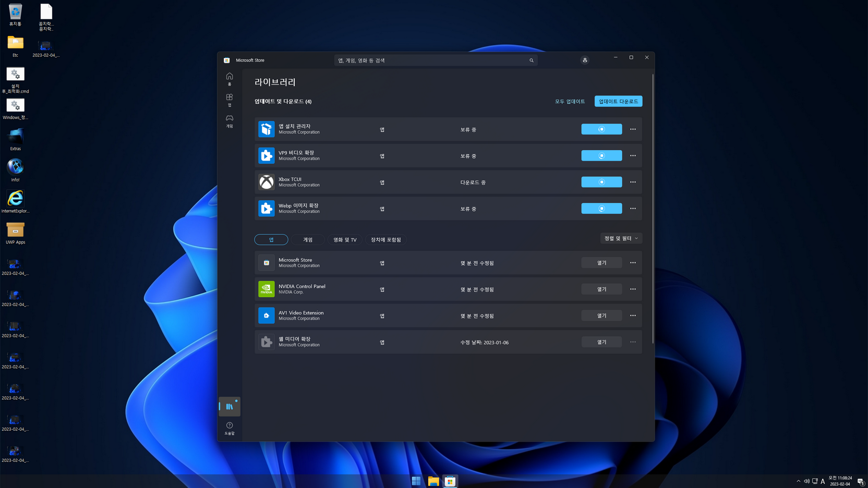The height and width of the screenshot is (488, 868).
Task: Click the 모두 업데이트 link
Action: pyautogui.click(x=570, y=101)
